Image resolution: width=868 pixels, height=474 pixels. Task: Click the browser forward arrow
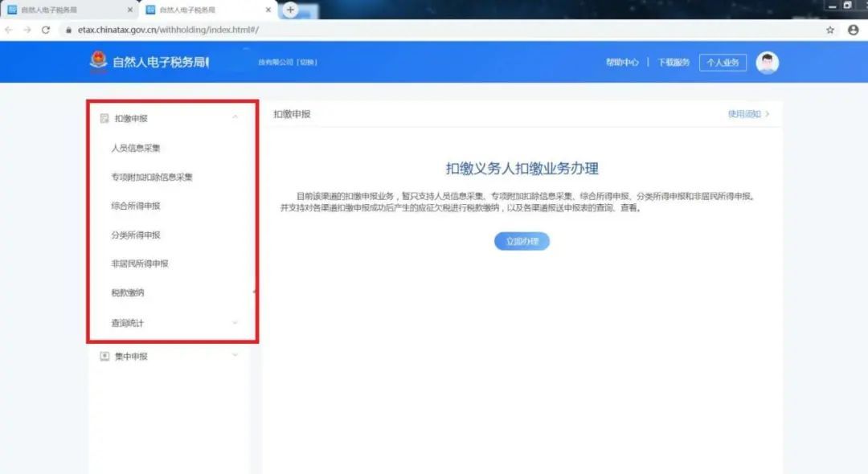coord(27,30)
